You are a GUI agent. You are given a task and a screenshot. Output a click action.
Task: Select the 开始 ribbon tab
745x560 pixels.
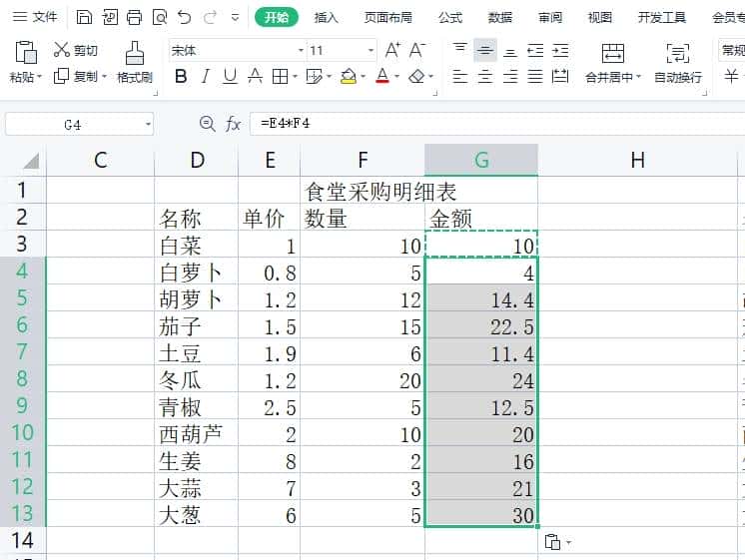click(x=276, y=18)
